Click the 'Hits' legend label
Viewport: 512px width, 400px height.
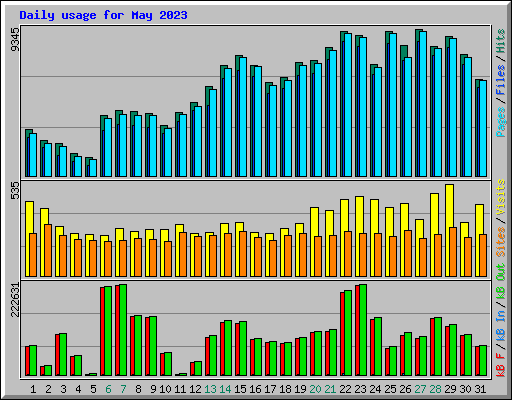click(x=501, y=41)
